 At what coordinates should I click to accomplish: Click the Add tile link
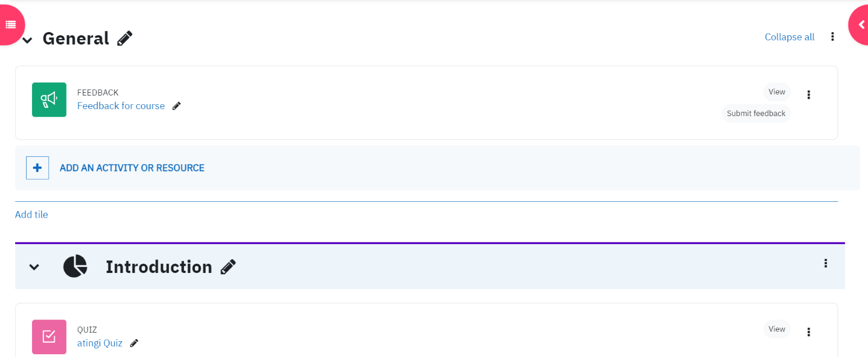click(x=31, y=214)
